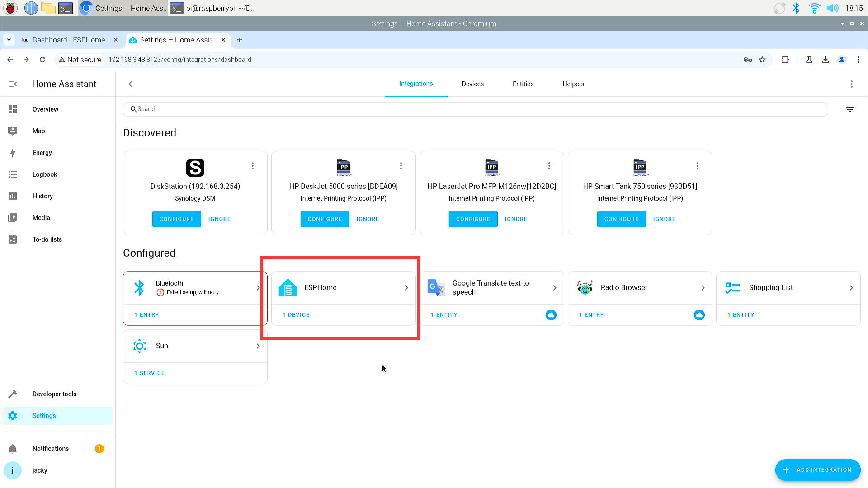Configure the HP Smart Tank 750 series
Screen dimensions: 868x488
point(622,219)
